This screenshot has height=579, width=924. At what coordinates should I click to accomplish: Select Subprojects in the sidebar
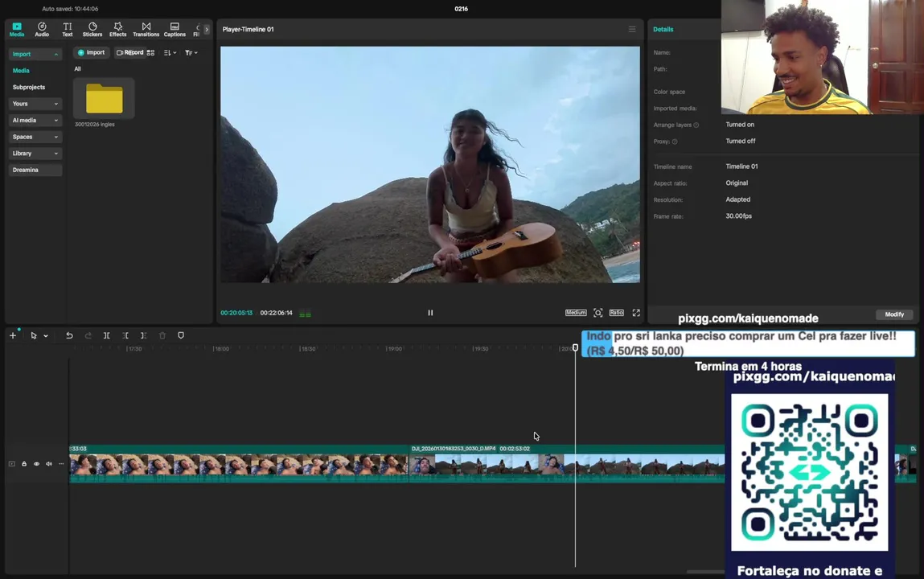tap(29, 87)
